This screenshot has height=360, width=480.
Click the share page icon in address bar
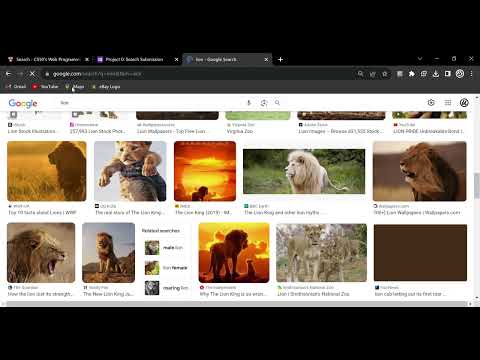coord(373,74)
